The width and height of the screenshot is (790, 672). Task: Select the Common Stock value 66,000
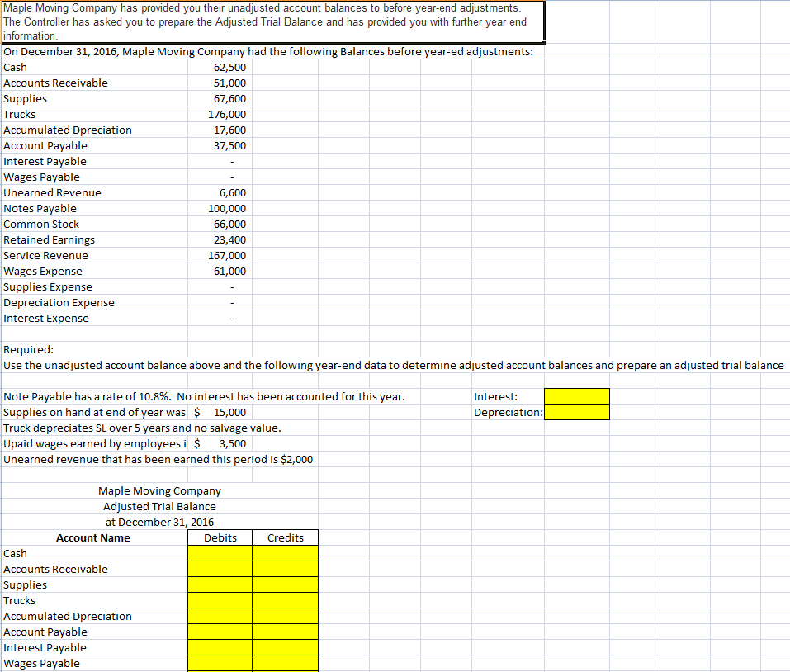[220, 225]
